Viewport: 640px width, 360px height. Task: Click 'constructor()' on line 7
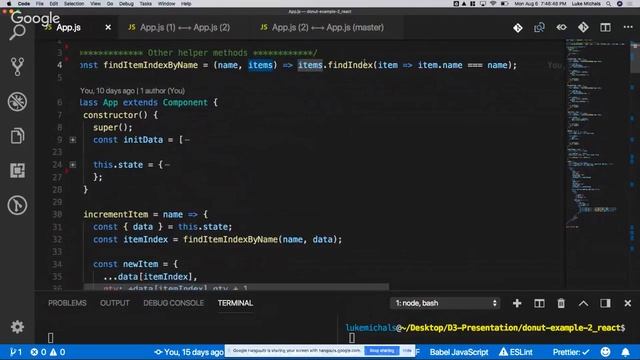pos(115,115)
